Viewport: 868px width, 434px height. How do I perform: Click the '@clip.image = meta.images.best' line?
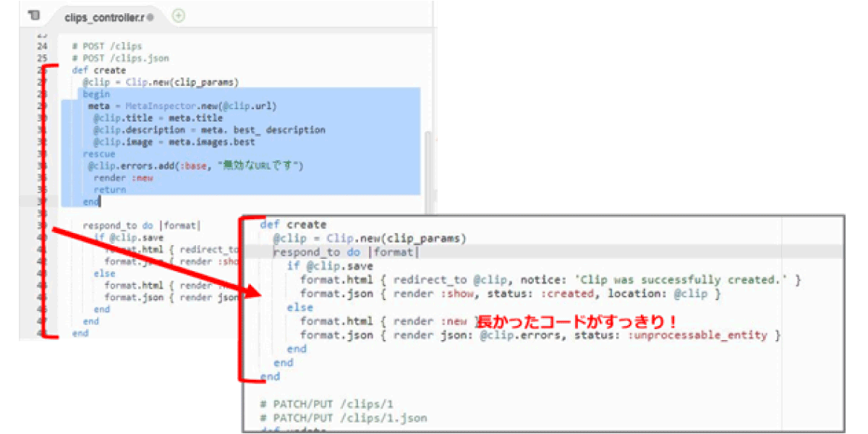click(174, 142)
